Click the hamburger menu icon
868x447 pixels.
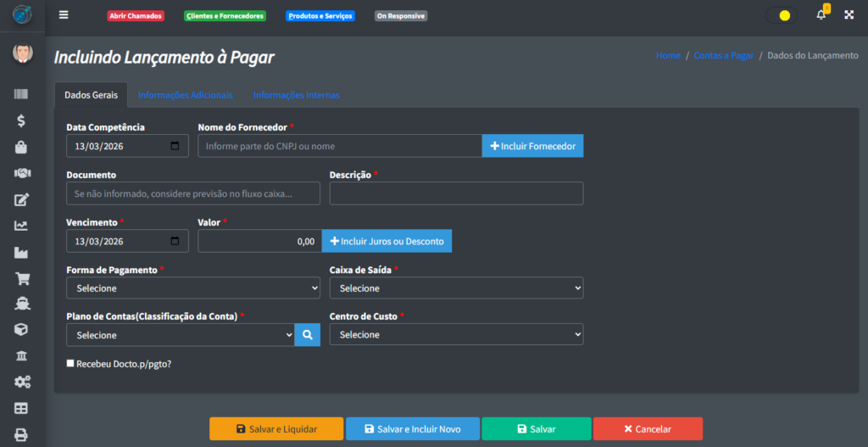coord(64,15)
